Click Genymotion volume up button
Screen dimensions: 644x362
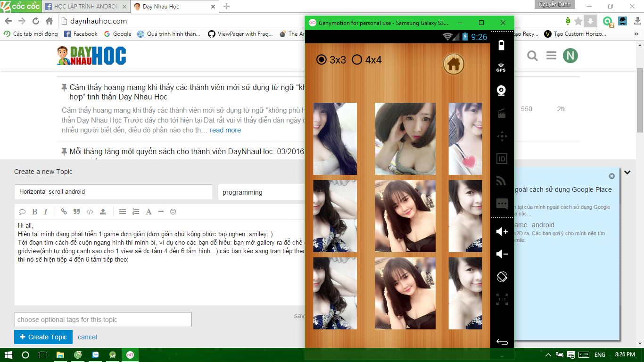tap(502, 231)
